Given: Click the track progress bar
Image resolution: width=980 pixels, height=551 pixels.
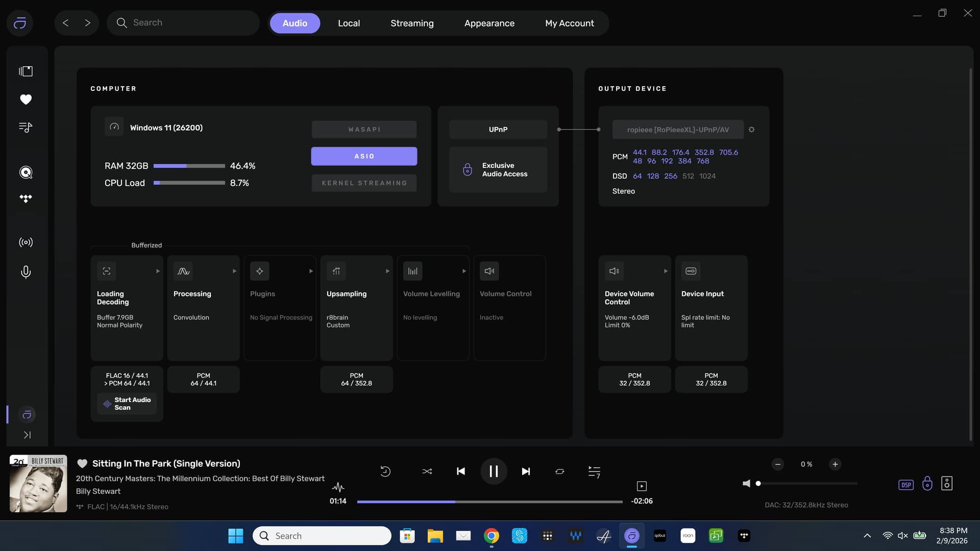Looking at the screenshot, I should pyautogui.click(x=489, y=502).
